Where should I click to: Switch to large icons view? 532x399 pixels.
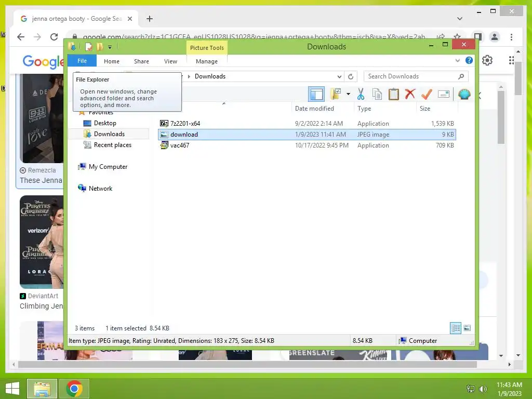point(467,328)
